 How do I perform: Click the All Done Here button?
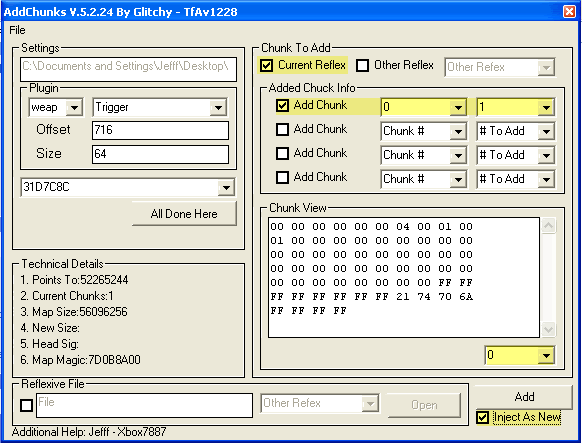tap(184, 214)
